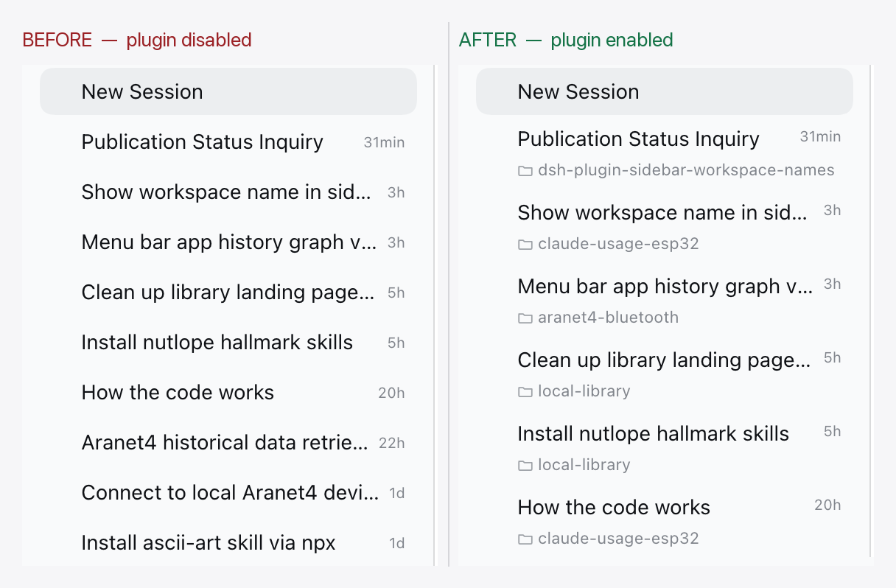Click folder icon beside dsh-plugin-sidebar-workspace-names
The height and width of the screenshot is (588, 896).
pos(525,171)
